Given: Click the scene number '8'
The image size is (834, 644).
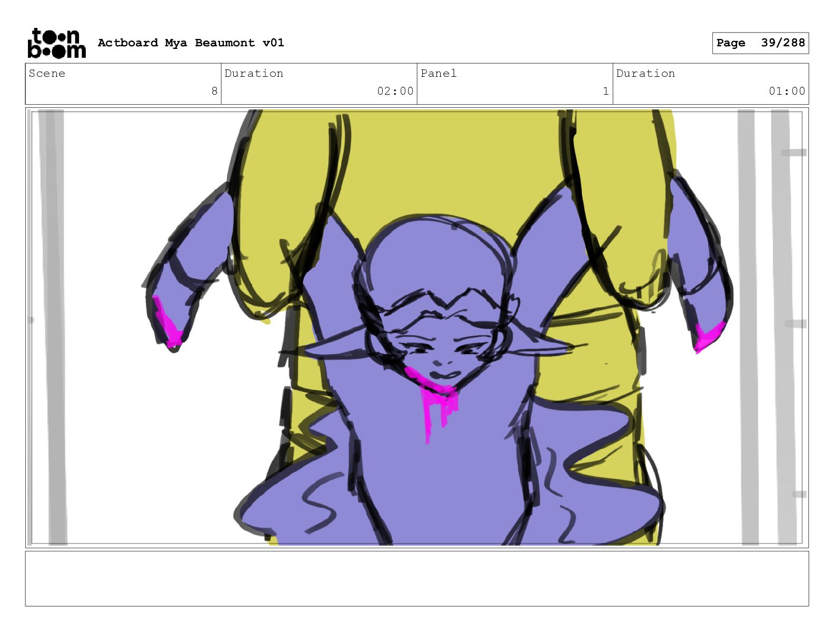Looking at the screenshot, I should pyautogui.click(x=214, y=91).
